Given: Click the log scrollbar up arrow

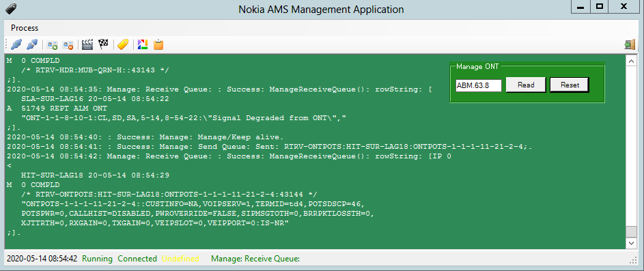Looking at the screenshot, I should click(630, 61).
